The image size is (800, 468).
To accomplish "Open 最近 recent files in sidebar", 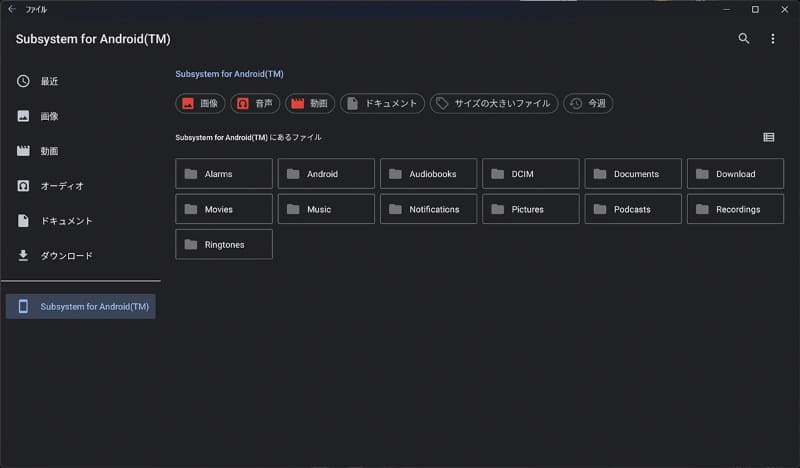I will 81,81.
